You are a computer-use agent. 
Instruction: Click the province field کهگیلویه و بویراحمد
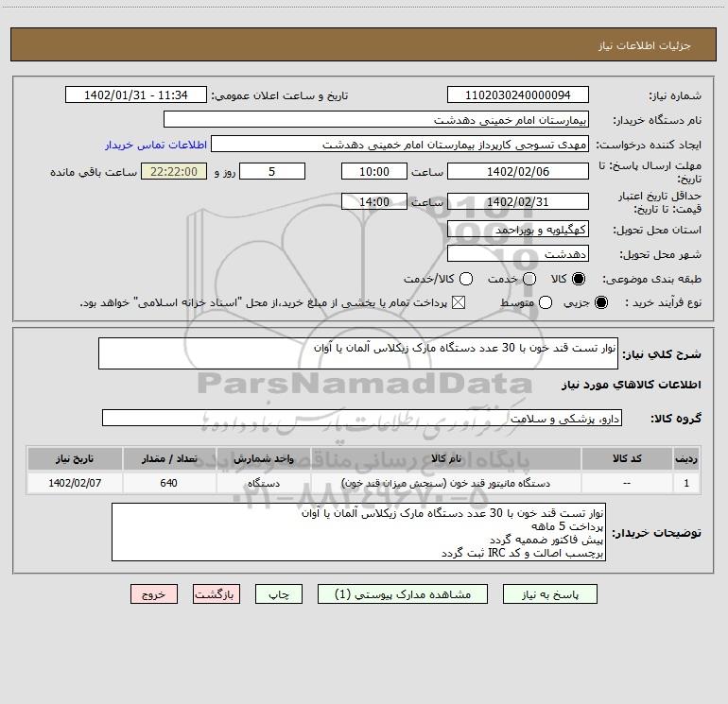click(518, 229)
